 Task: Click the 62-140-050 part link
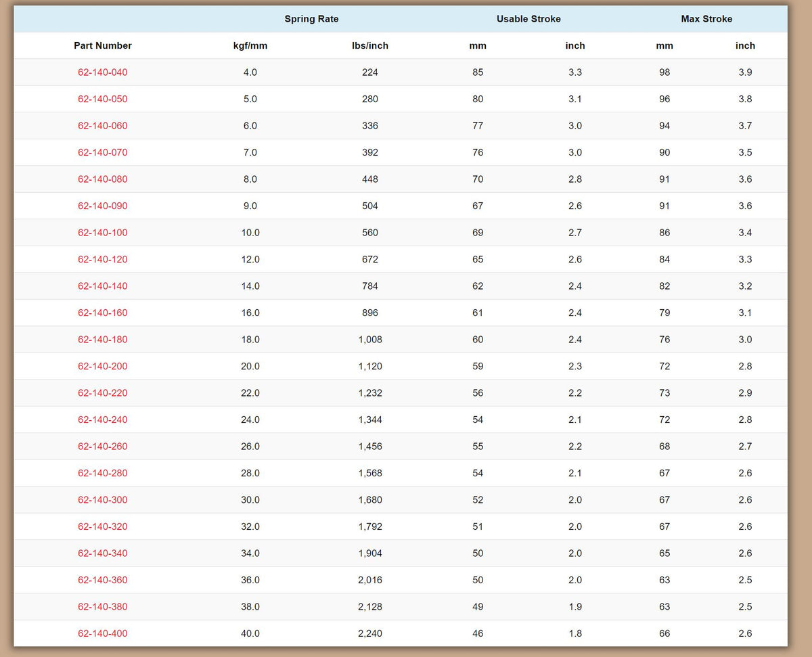coord(102,99)
